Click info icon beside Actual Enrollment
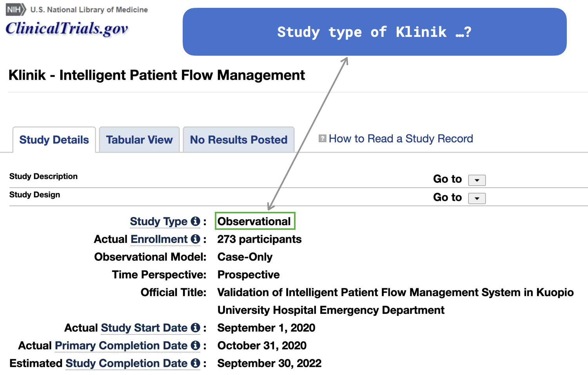Screen dimensions: 588x375 (195, 239)
